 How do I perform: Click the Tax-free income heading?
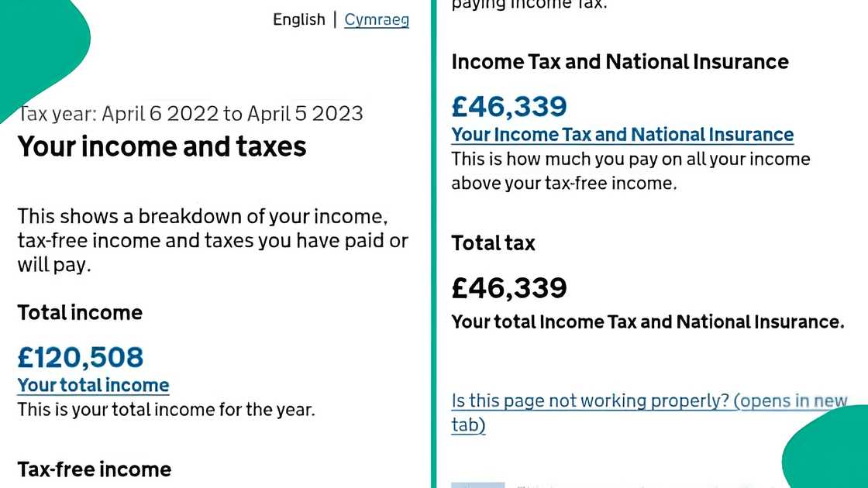point(94,469)
